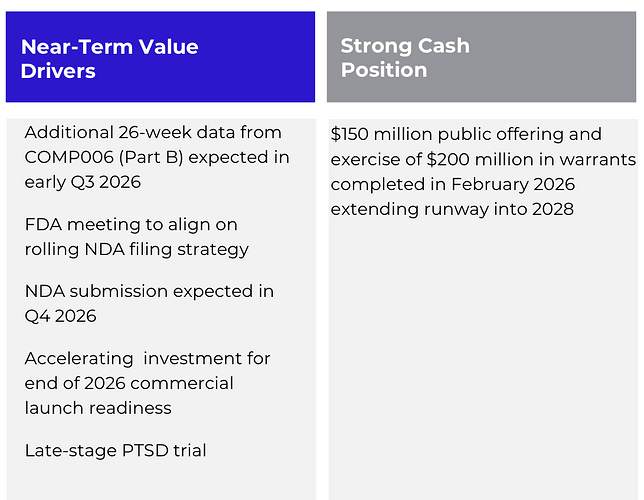The width and height of the screenshot is (644, 500).
Task: Select the "launch readiness" text
Action: pyautogui.click(x=98, y=408)
